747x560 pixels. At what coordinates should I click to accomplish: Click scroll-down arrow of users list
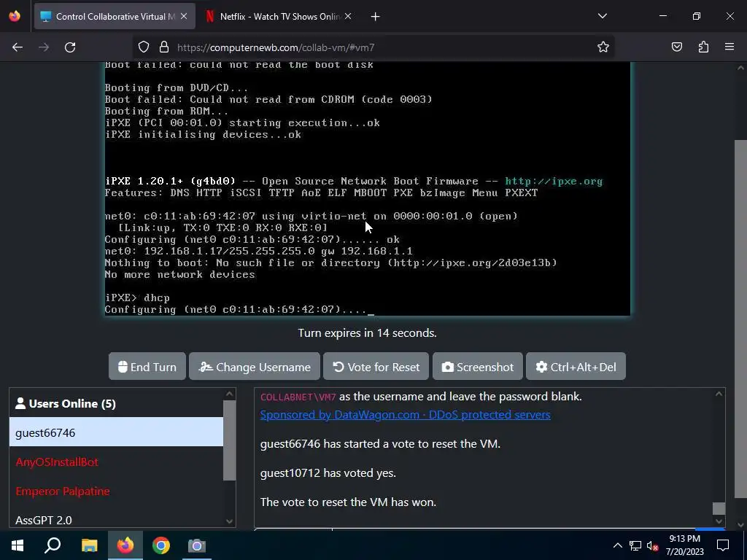click(x=229, y=521)
